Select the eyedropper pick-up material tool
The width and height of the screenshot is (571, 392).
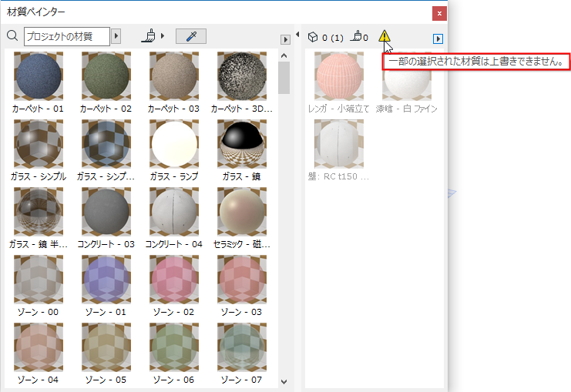tap(190, 36)
